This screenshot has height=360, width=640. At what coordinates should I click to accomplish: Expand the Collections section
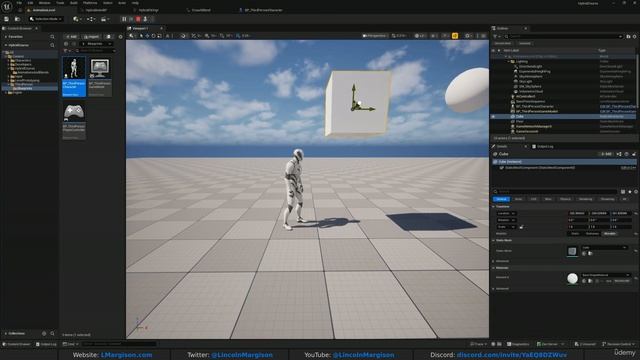point(6,333)
